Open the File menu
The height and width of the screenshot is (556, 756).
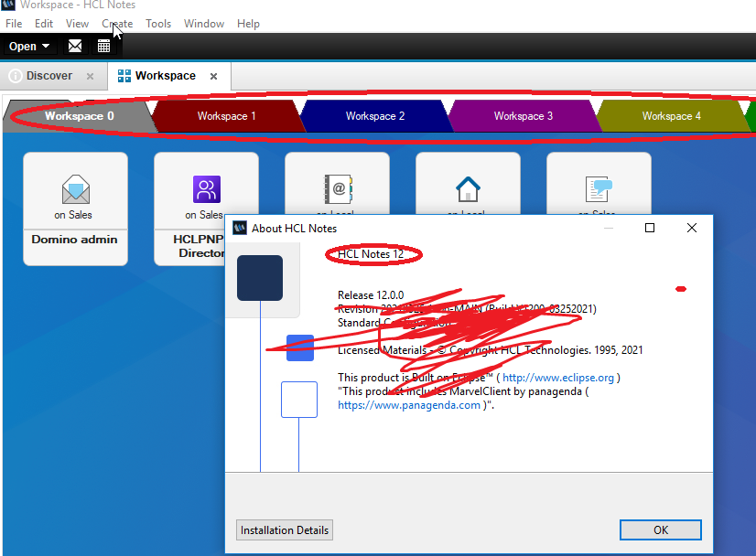[14, 24]
